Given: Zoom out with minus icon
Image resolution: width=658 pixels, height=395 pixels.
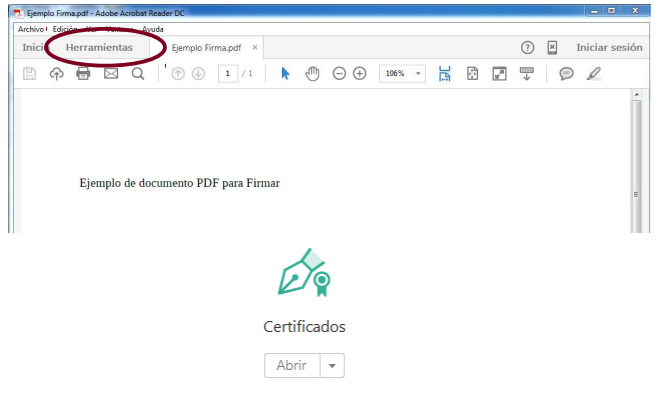Looking at the screenshot, I should click(339, 74).
